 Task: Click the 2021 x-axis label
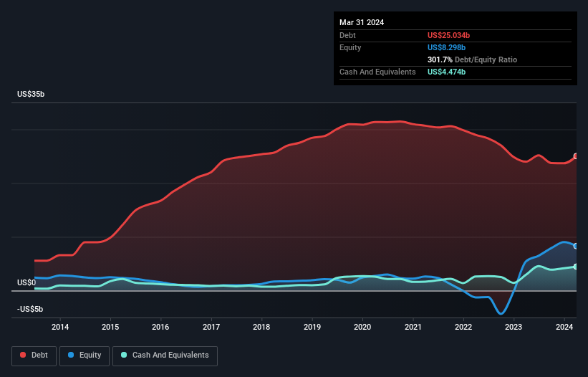click(413, 327)
